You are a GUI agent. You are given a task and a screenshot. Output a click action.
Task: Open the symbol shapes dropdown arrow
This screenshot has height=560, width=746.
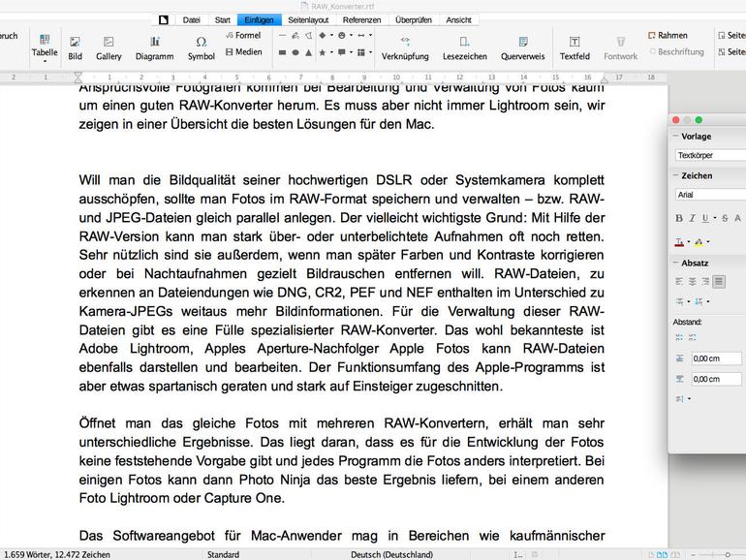tap(351, 35)
